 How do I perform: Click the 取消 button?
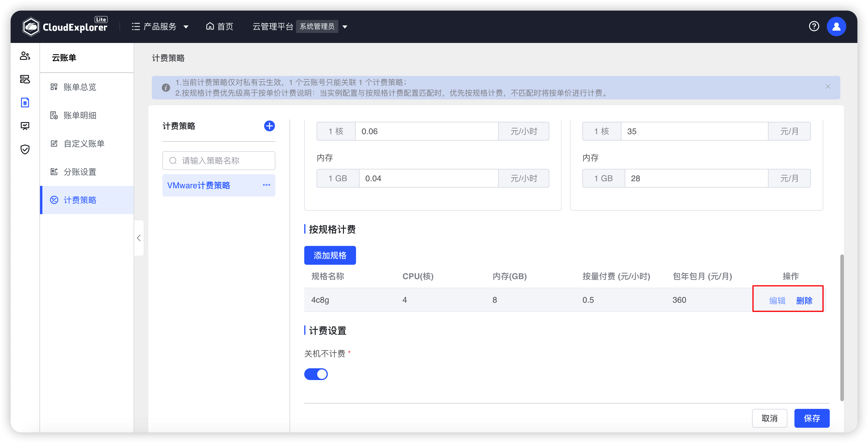769,418
